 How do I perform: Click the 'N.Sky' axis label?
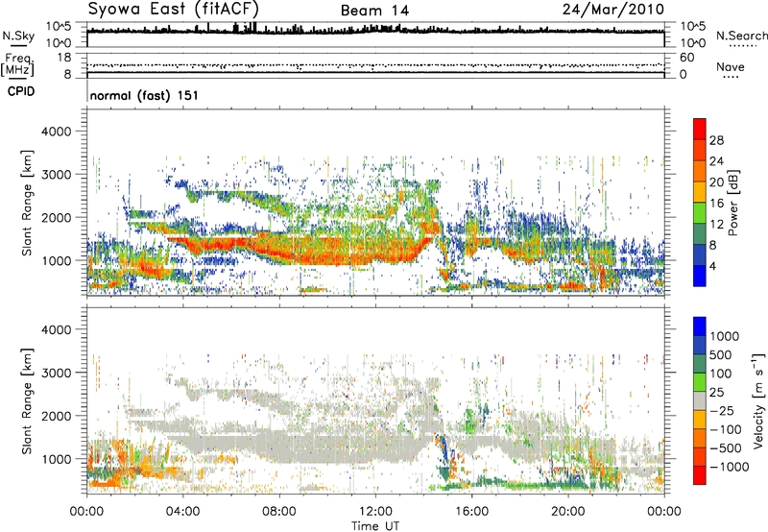pos(18,36)
